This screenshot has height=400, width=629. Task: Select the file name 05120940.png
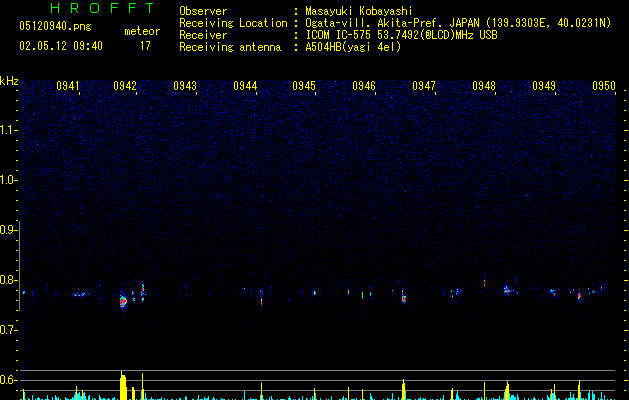click(55, 26)
